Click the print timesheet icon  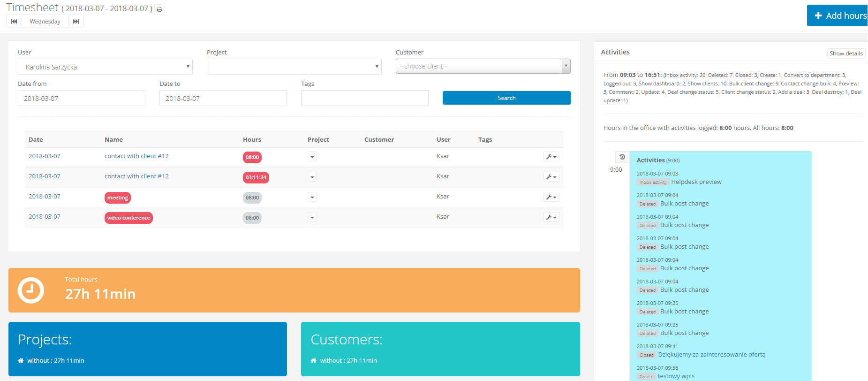(x=159, y=9)
